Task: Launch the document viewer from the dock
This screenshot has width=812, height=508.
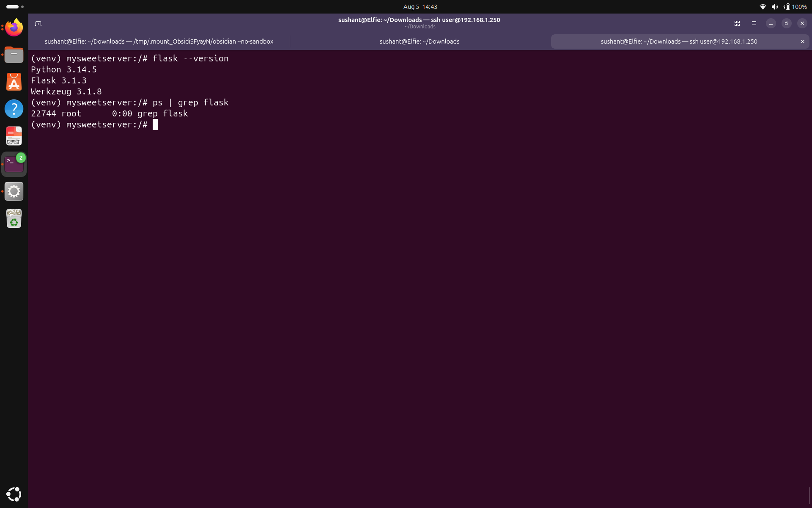Action: (14, 136)
